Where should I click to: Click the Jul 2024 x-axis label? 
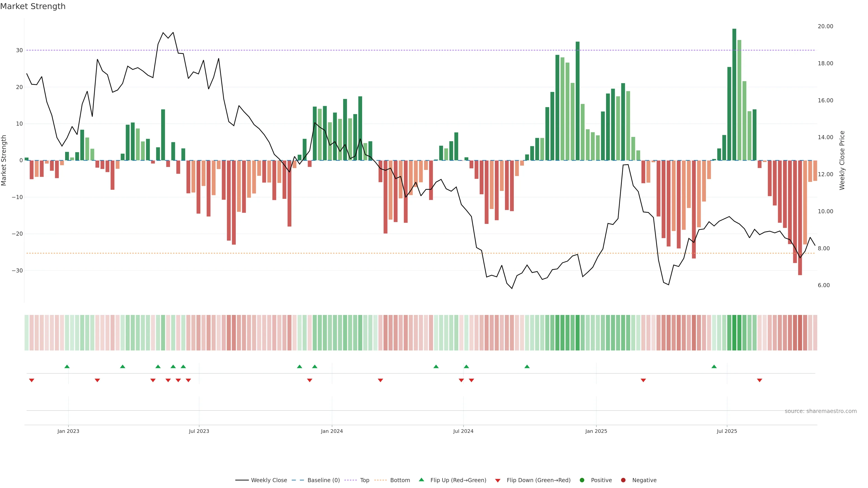(x=463, y=431)
